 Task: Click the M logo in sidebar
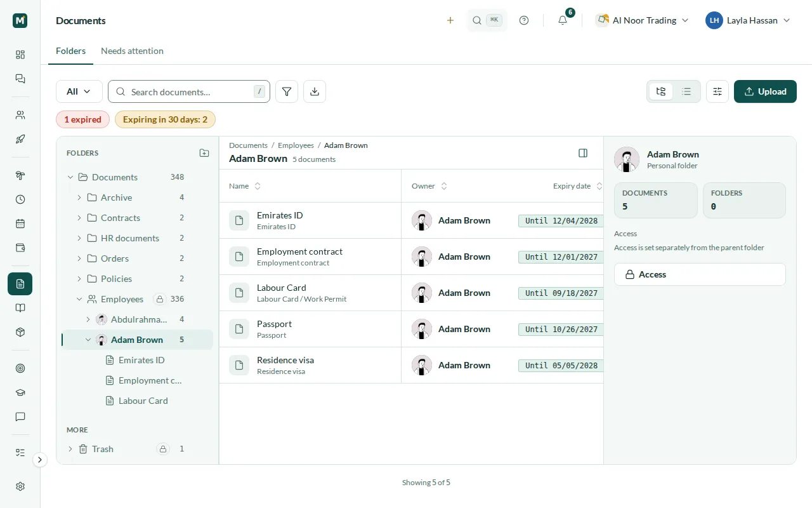point(20,20)
